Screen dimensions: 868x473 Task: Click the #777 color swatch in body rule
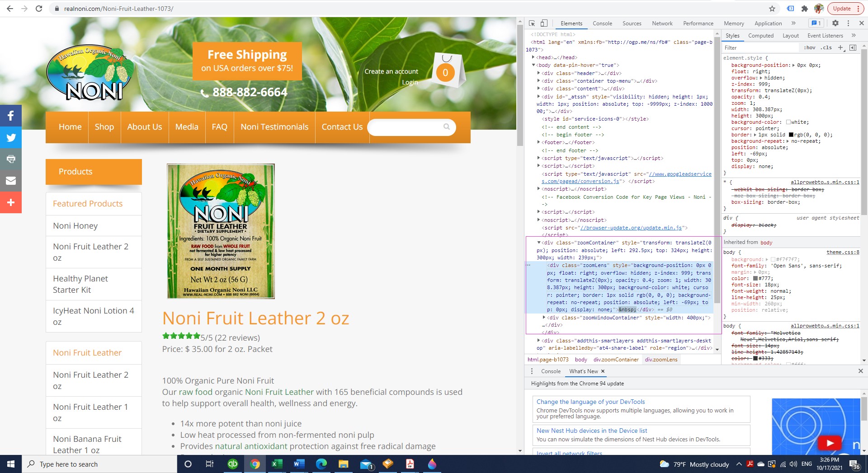755,279
